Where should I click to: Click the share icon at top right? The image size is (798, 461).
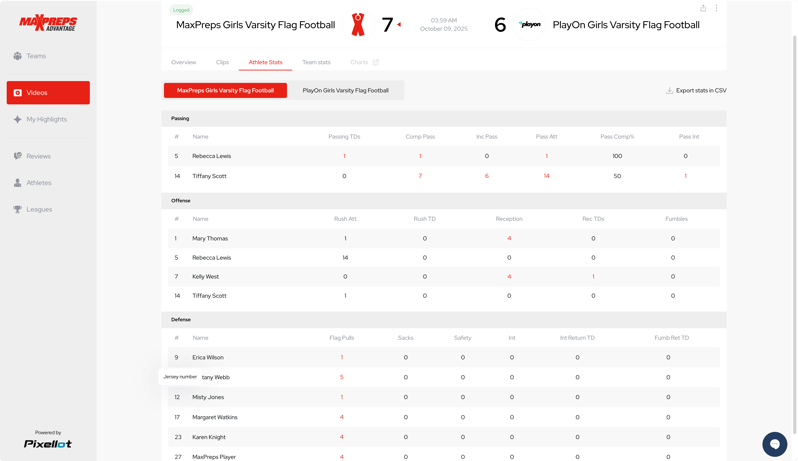pyautogui.click(x=703, y=8)
